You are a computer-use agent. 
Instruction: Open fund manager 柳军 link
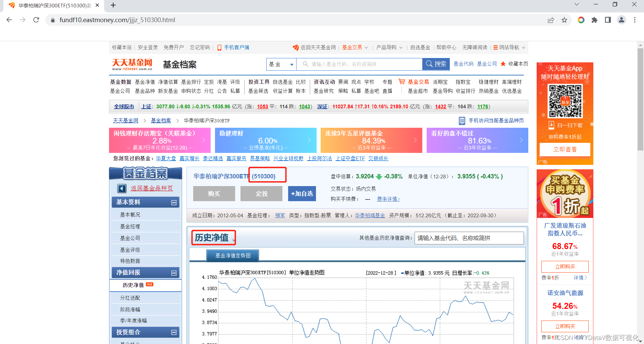click(x=280, y=216)
